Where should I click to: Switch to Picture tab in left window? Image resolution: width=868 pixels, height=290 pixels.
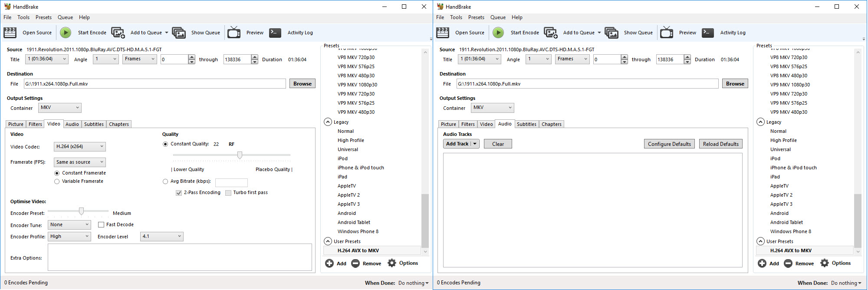click(16, 124)
